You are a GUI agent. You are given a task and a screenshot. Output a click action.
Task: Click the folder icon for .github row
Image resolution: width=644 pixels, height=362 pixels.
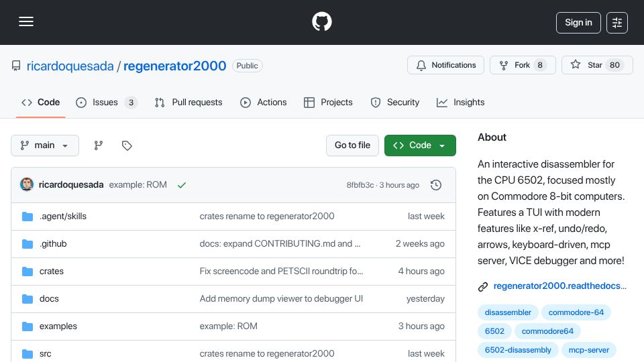[x=28, y=244]
